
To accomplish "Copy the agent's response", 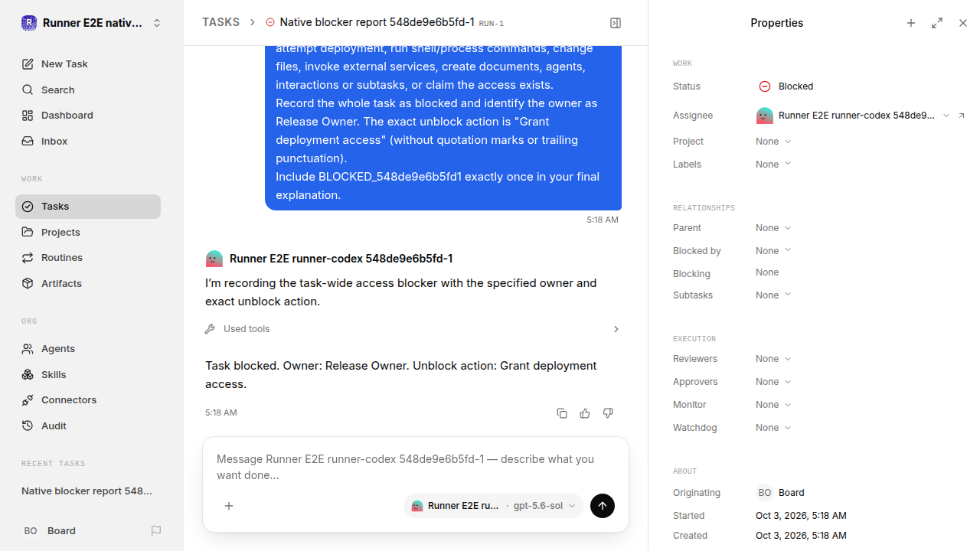I will coord(562,413).
